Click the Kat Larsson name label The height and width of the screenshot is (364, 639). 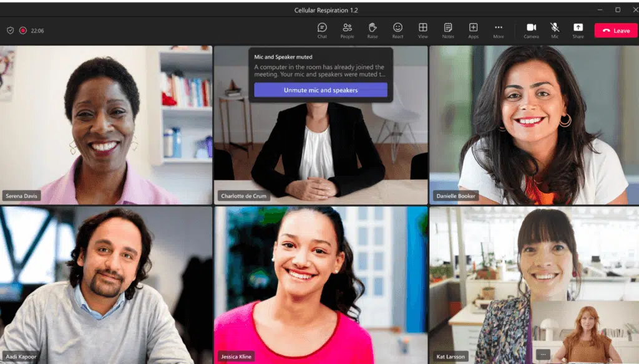point(451,357)
